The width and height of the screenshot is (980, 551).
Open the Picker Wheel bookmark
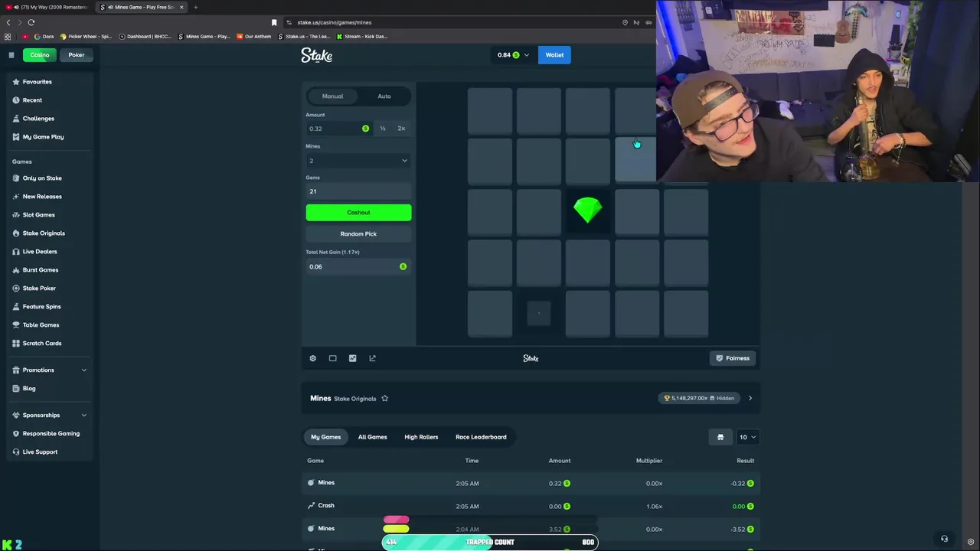pos(86,37)
